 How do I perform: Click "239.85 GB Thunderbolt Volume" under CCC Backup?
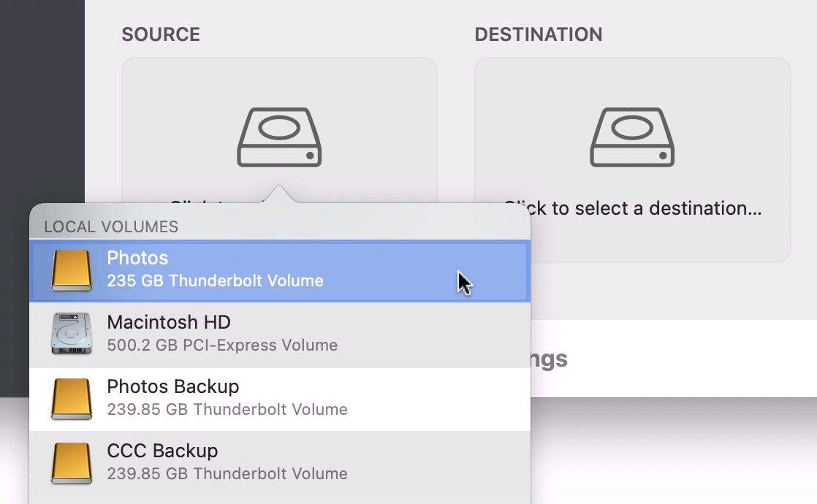[227, 473]
